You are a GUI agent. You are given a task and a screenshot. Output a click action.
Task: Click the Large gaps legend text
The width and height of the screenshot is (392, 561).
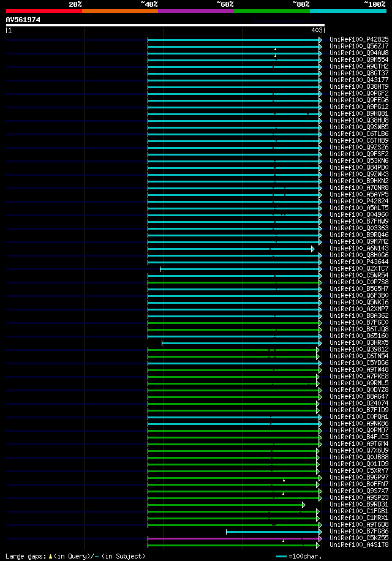[26, 556]
